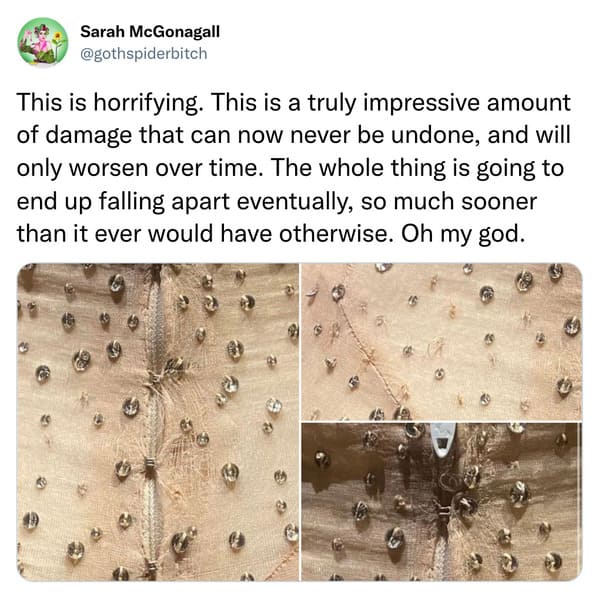Screen dimensions: 599x598
Task: Click the phrase "would have otherwise"
Action: pos(271,234)
